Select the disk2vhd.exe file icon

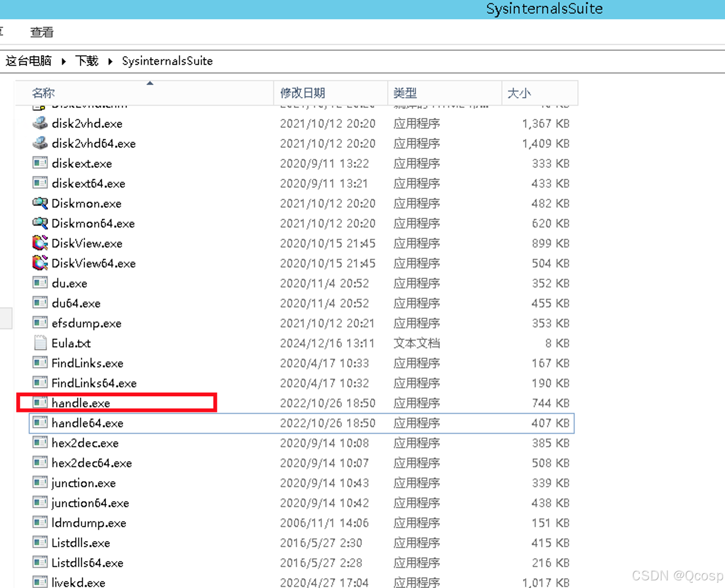click(x=40, y=123)
